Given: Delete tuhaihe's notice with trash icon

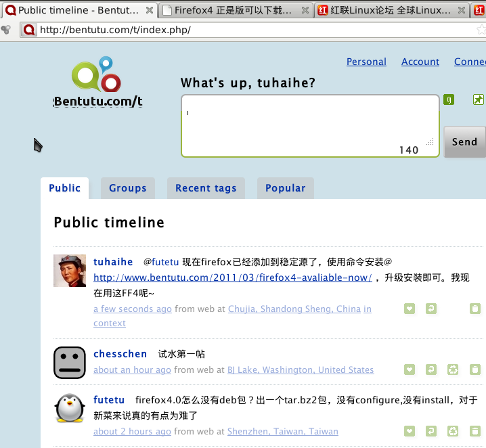Looking at the screenshot, I should (475, 309).
